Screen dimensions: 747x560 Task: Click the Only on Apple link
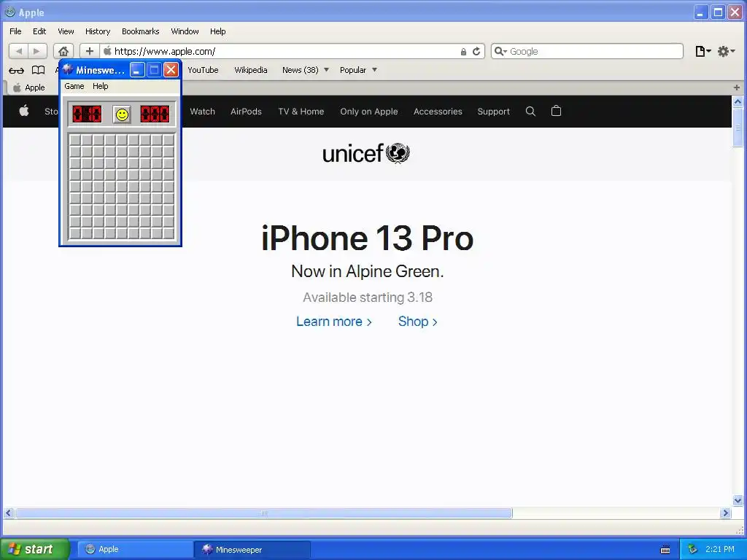[368, 112]
